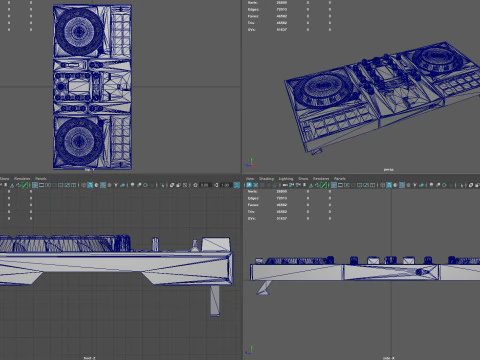This screenshot has width=480, height=360.
Task: Open the Panels menu in the side view panel
Action: point(339,179)
